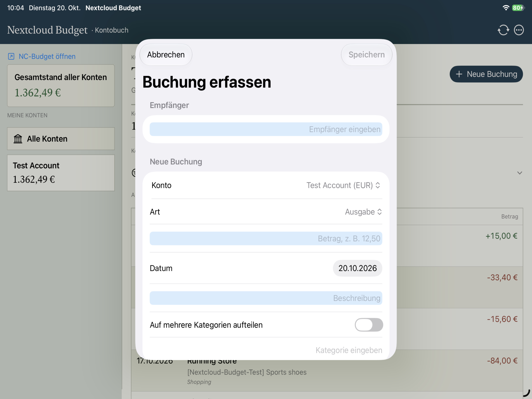
Task: Click the +15,00 € amount
Action: [501, 236]
